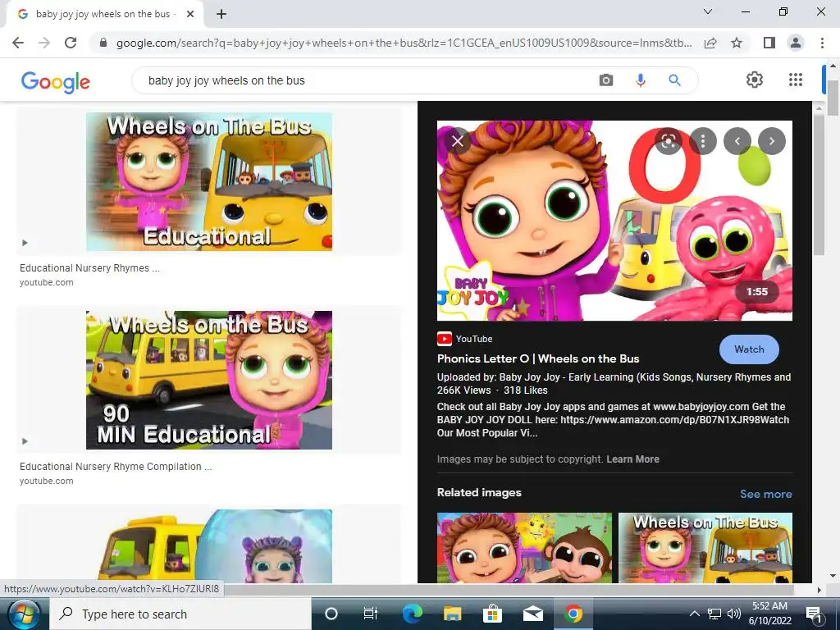This screenshot has width=840, height=630.
Task: Open Cortana from the taskbar
Action: click(x=331, y=614)
